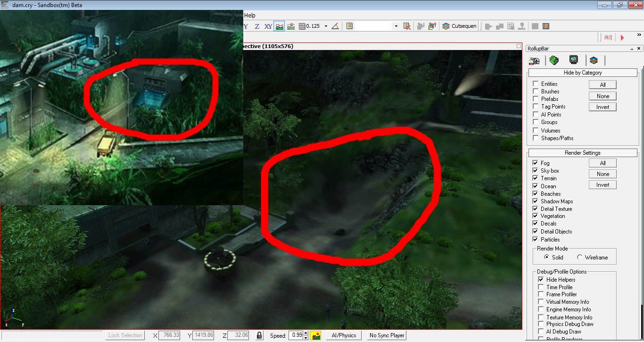Open the RollupBar Layers tab icon
Viewport: 644px width, 342px height.
coord(594,60)
